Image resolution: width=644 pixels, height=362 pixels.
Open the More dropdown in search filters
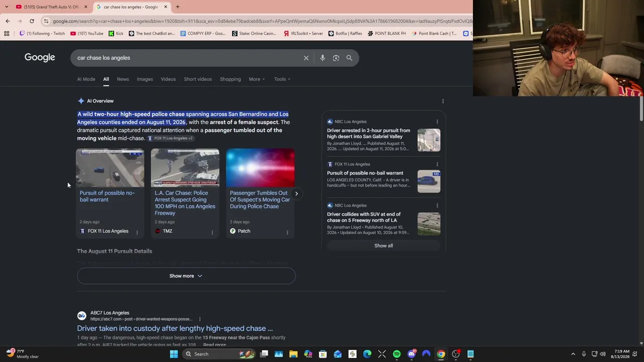(x=257, y=79)
